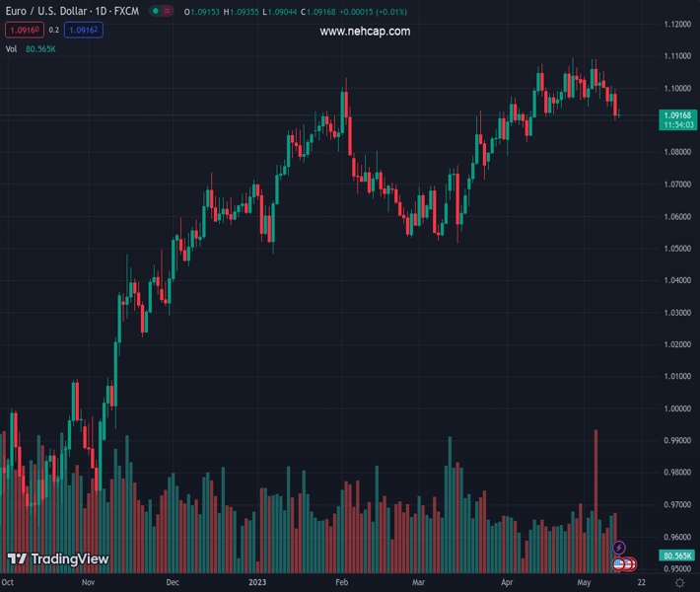700x592 pixels.
Task: Click the Vol indicator label
Action: pyautogui.click(x=12, y=48)
